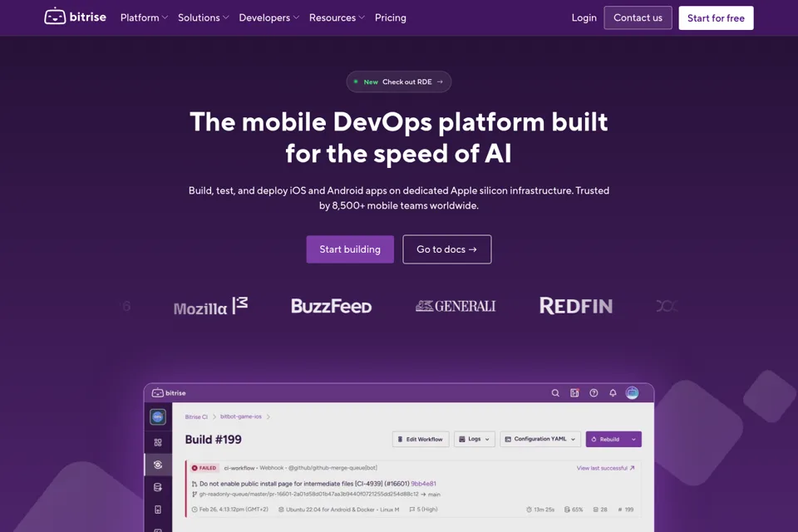
Task: Click the Start for free button
Action: [716, 17]
